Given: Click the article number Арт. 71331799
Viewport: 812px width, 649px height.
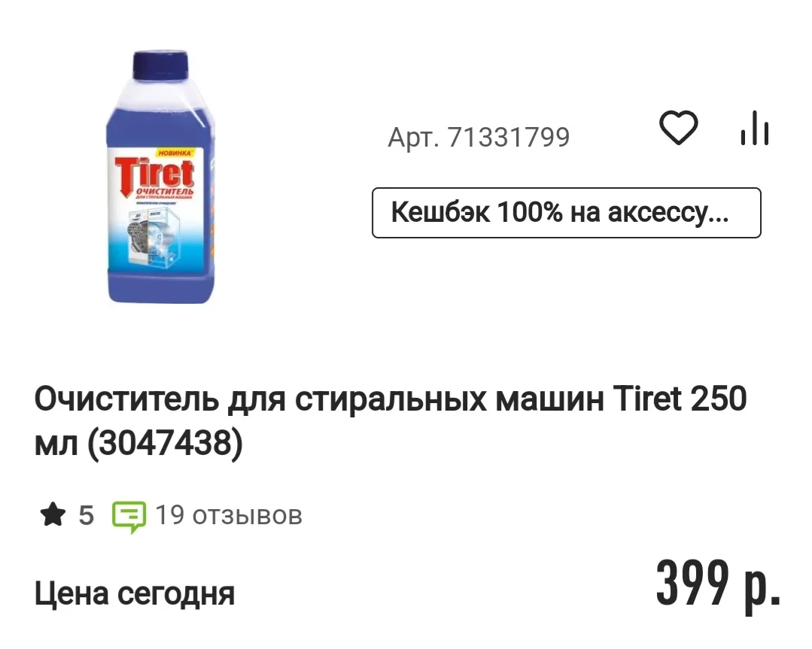Looking at the screenshot, I should (479, 137).
